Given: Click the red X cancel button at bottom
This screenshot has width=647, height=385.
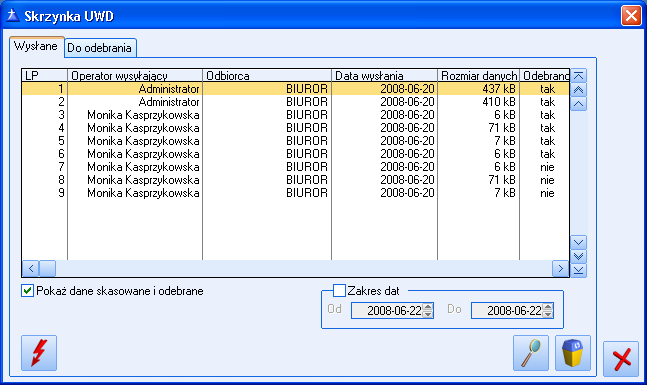Looking at the screenshot, I should coord(621,359).
